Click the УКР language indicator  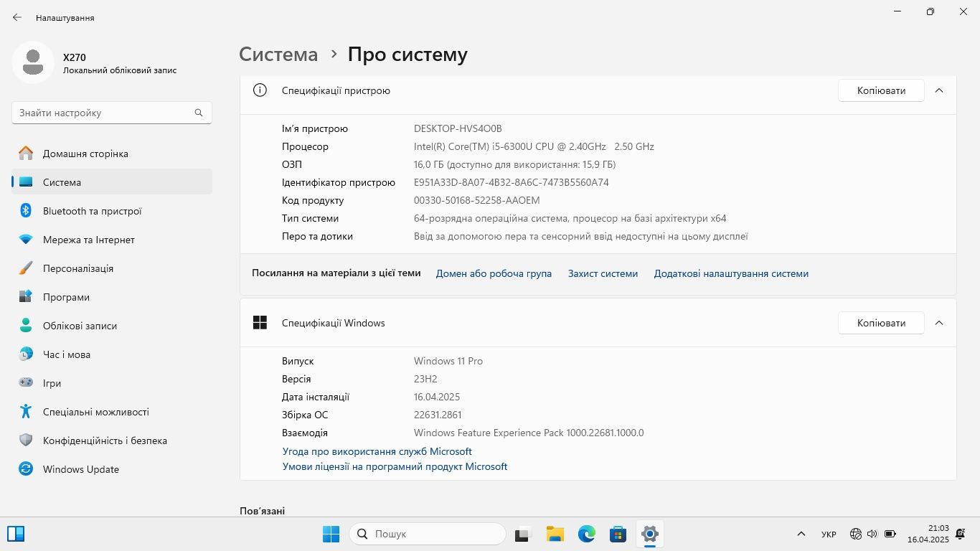(x=829, y=534)
